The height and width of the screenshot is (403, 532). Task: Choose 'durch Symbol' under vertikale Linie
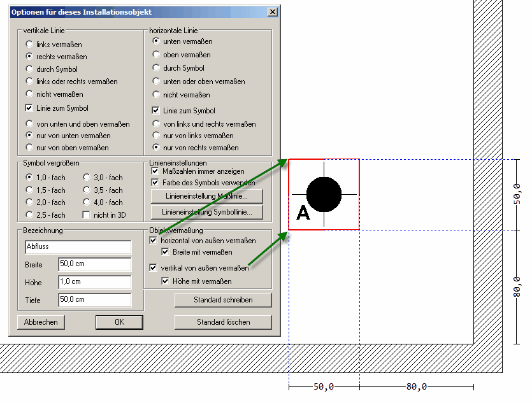[x=29, y=69]
